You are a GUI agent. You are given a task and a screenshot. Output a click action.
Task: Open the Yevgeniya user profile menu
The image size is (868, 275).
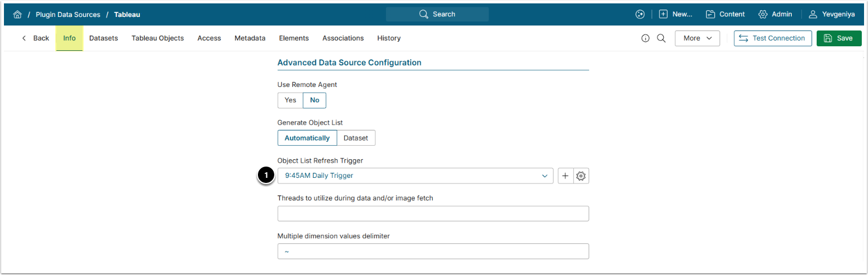[831, 15]
